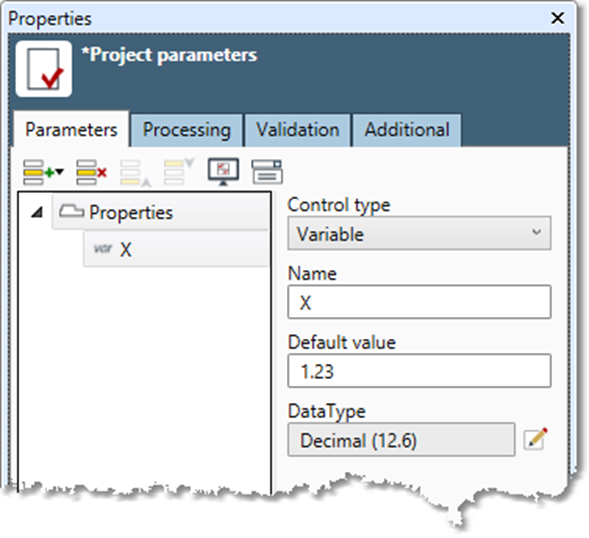The width and height of the screenshot is (589, 538).
Task: Collapse the Properties tree node
Action: pyautogui.click(x=37, y=213)
